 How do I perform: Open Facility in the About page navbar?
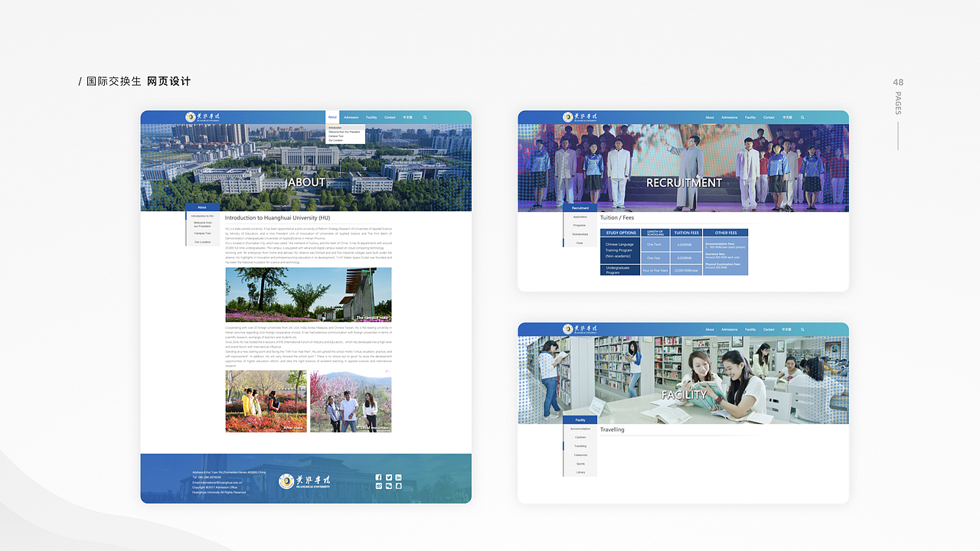click(x=371, y=117)
